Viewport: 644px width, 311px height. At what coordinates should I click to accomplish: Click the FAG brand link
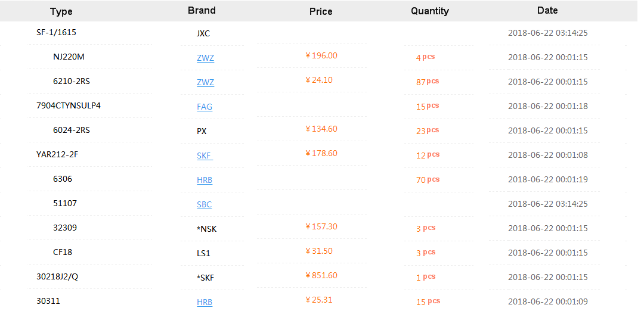(x=205, y=107)
